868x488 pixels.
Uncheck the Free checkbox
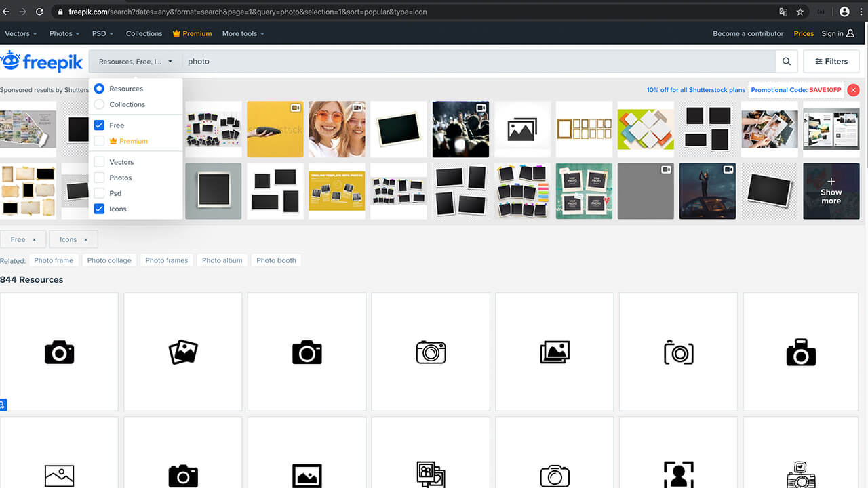pyautogui.click(x=99, y=125)
